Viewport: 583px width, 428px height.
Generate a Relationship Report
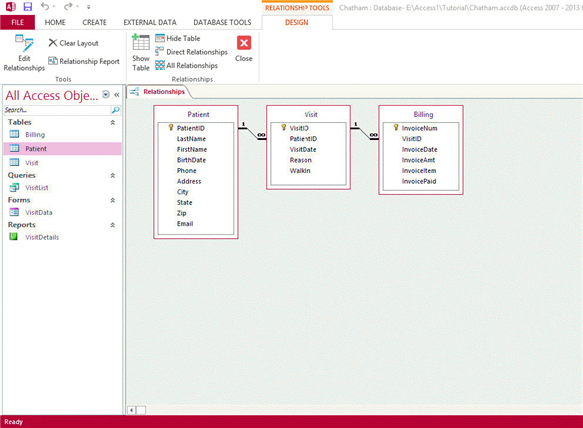click(84, 61)
